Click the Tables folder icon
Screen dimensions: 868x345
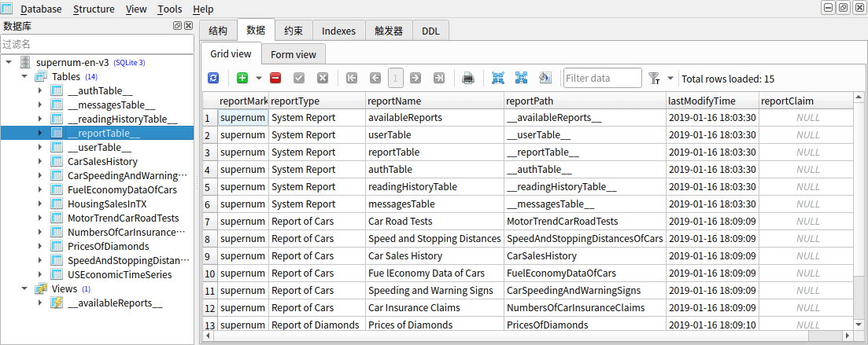point(40,76)
